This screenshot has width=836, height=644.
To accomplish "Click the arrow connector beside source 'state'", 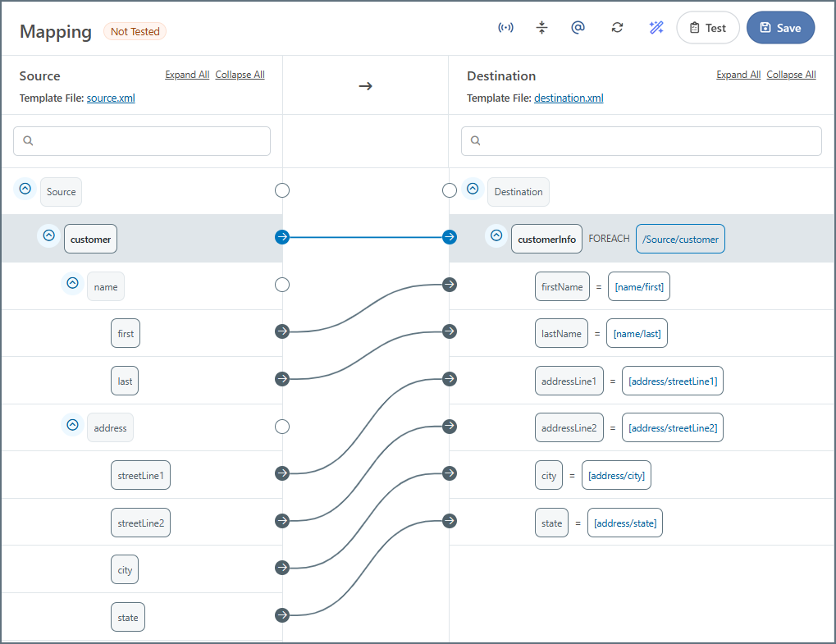I will 282,615.
